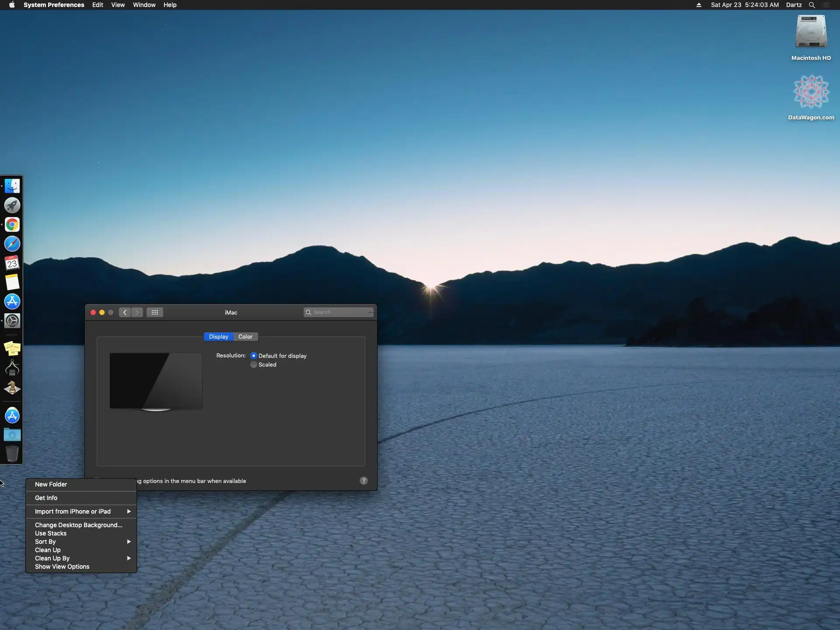Image resolution: width=840 pixels, height=630 pixels.
Task: Select Default for display resolution
Action: [x=254, y=356]
